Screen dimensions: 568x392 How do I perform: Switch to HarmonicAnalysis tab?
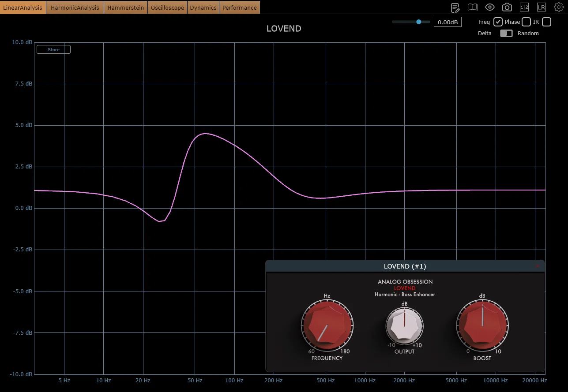pyautogui.click(x=75, y=7)
